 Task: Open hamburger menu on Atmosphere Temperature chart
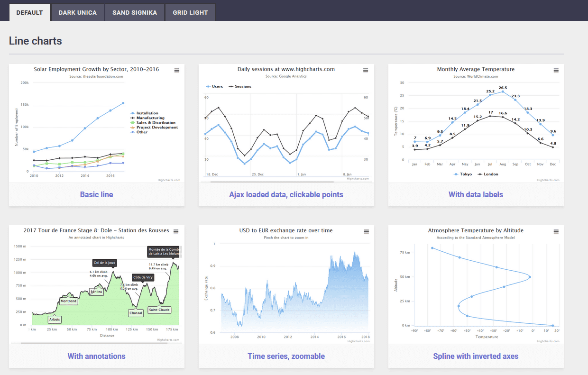[556, 231]
